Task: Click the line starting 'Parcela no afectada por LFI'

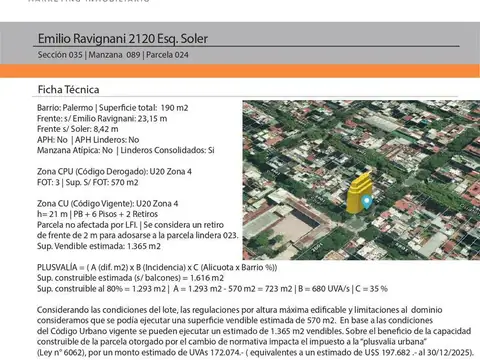Action: click(x=130, y=225)
